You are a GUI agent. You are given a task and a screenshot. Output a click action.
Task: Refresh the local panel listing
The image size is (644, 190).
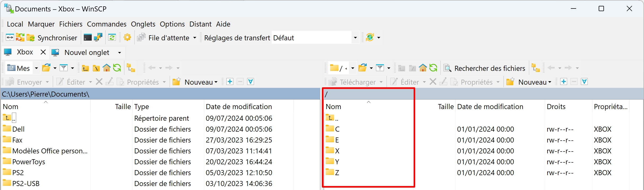(x=117, y=68)
